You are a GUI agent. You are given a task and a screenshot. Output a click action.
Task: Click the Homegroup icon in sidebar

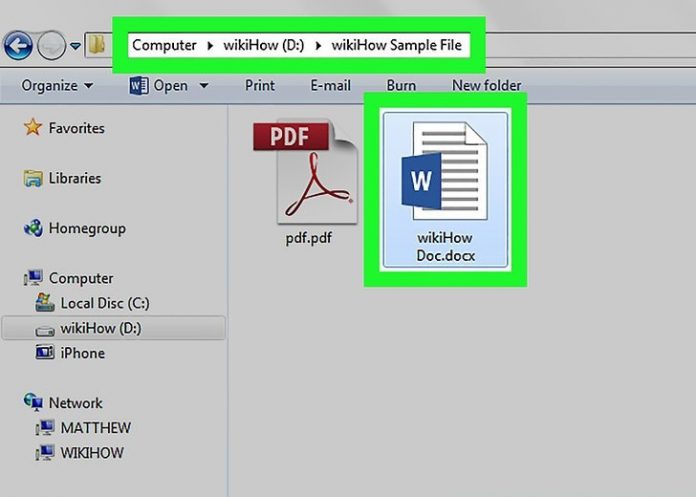click(33, 228)
